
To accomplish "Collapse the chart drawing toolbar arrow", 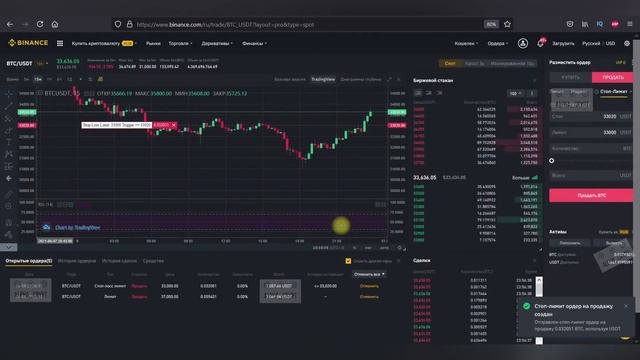I will [x=9, y=247].
